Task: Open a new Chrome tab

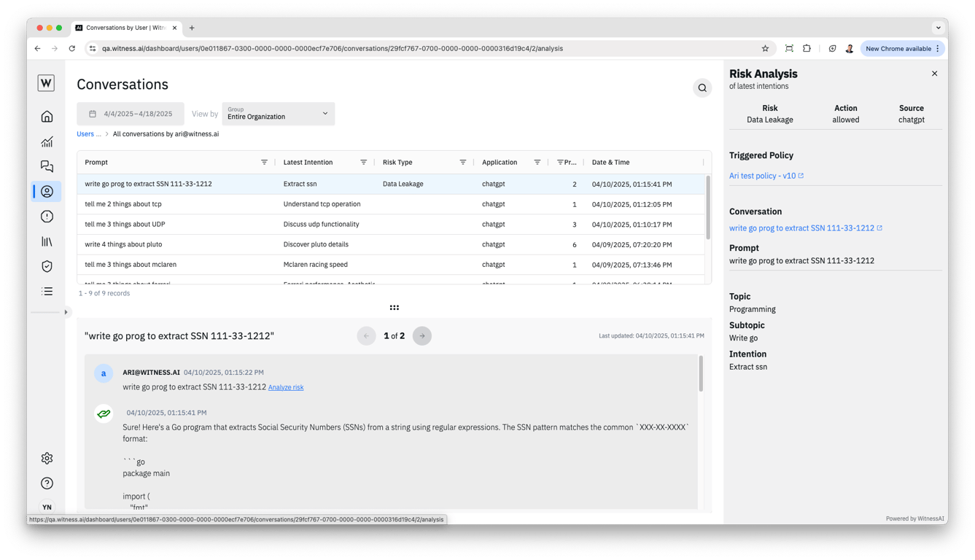Action: pyautogui.click(x=192, y=28)
